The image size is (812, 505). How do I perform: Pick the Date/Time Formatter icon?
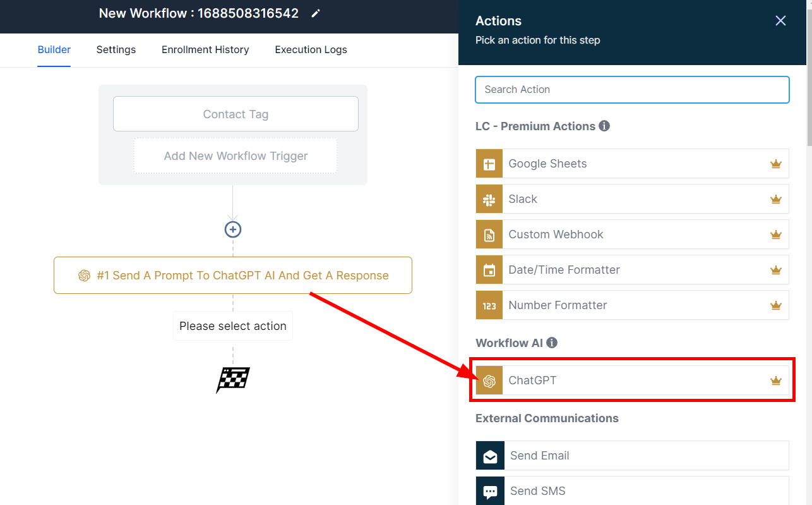coord(489,270)
